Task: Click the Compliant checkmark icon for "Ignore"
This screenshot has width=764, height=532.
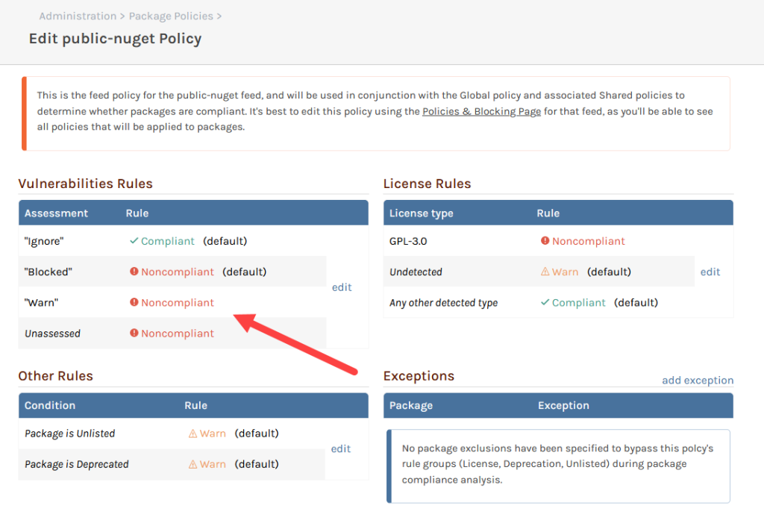Action: 134,241
